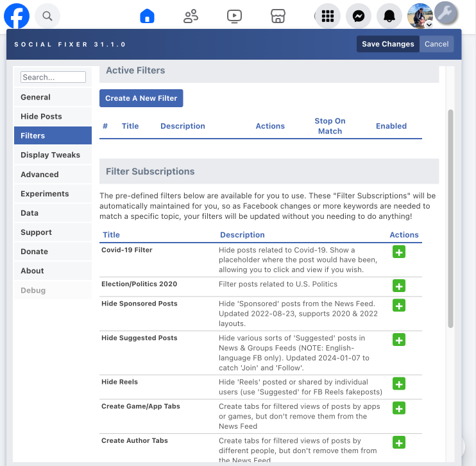Open Messenger chat icon
476x466 pixels.
click(359, 16)
